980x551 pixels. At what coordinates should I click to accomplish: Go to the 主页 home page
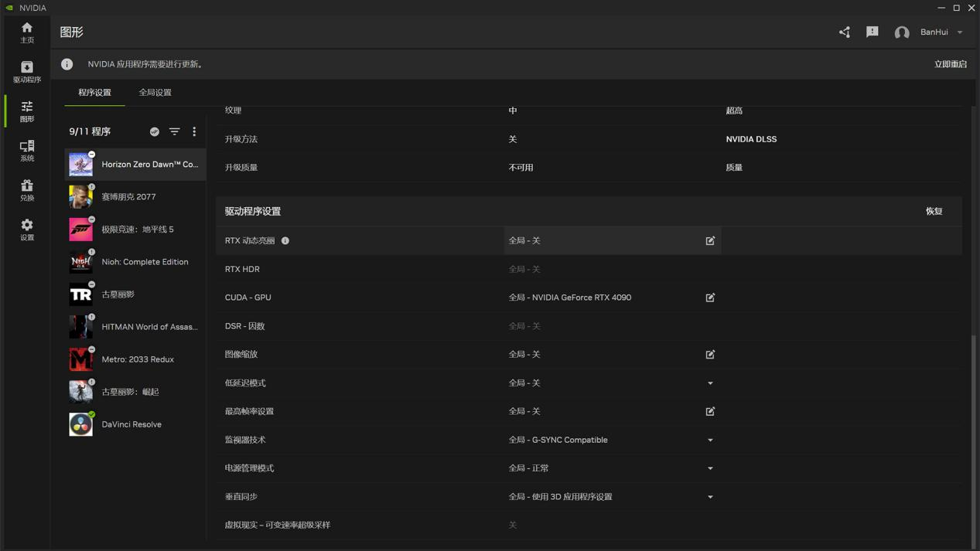coord(27,32)
